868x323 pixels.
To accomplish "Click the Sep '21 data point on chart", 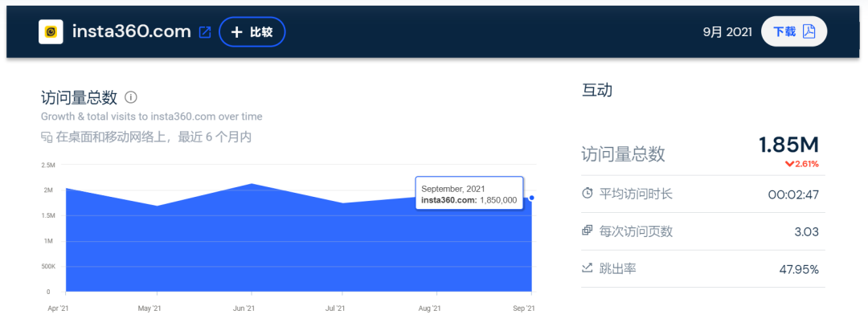I will point(532,197).
